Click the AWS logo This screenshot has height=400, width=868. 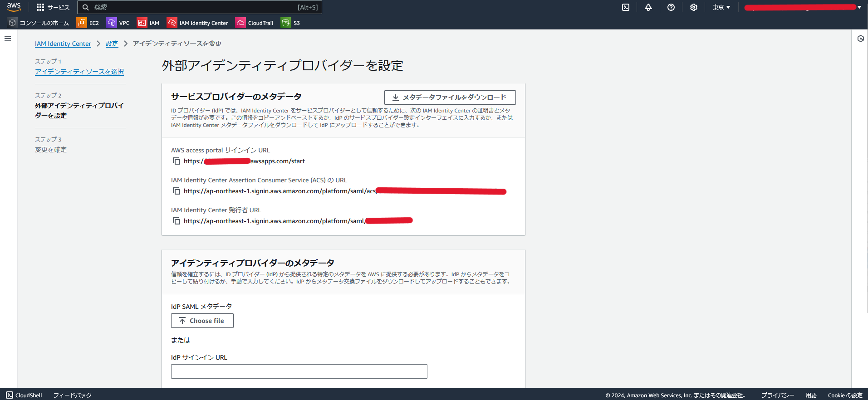point(14,7)
